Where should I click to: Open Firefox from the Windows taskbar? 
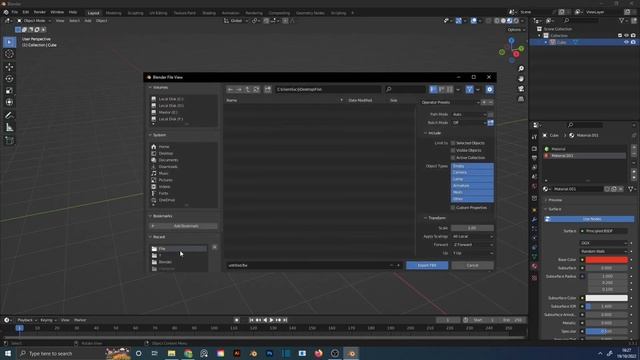pyautogui.click(x=319, y=353)
